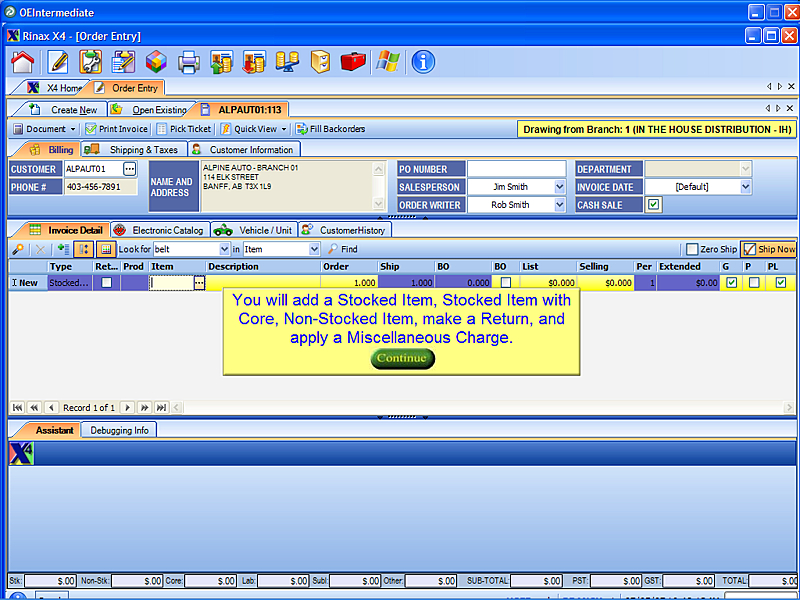Screen dimensions: 800x600
Task: Toggle the Cash Sale checkbox
Action: point(654,205)
